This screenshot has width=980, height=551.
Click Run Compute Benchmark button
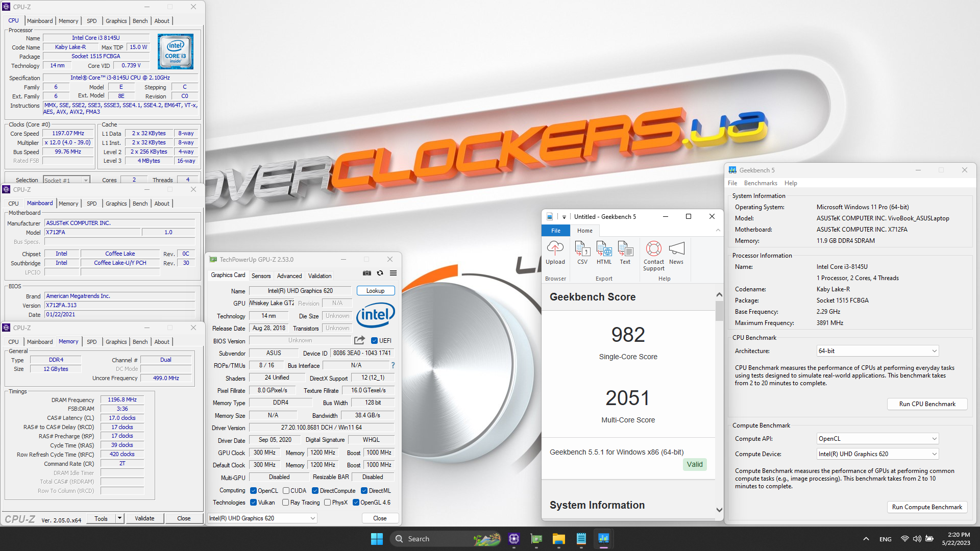(927, 507)
